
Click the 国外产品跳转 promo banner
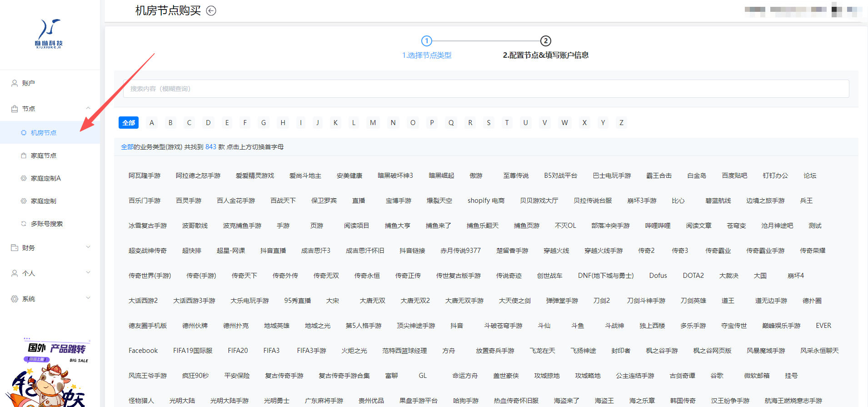pyautogui.click(x=50, y=372)
